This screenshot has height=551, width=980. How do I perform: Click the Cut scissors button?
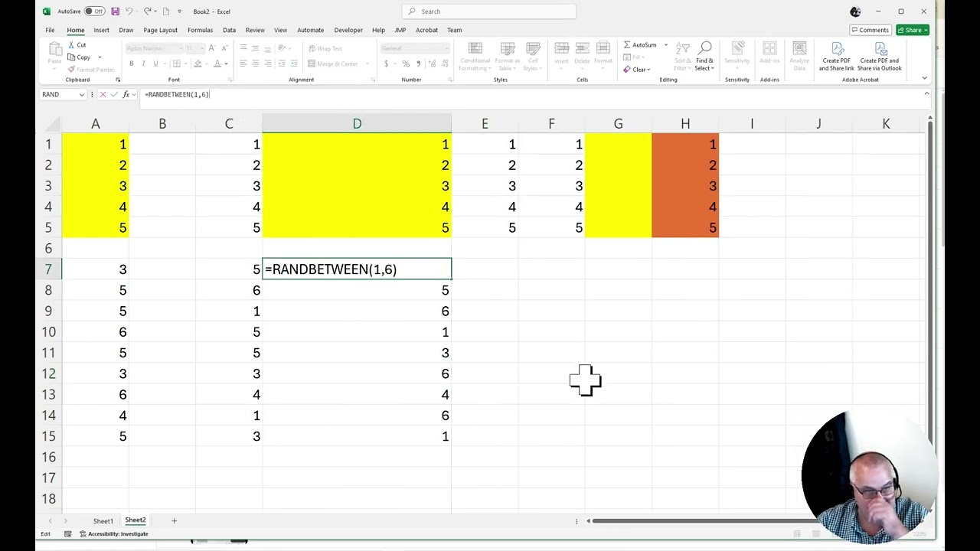tap(77, 44)
